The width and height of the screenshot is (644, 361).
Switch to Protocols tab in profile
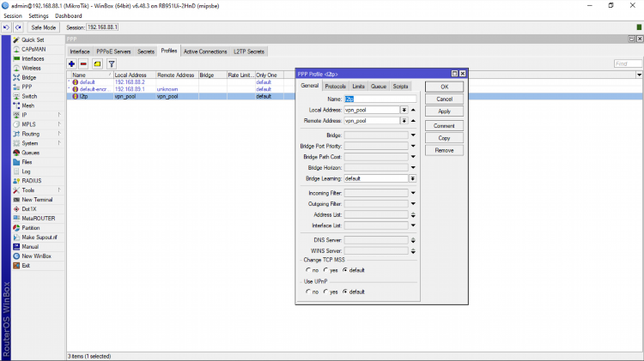(335, 86)
